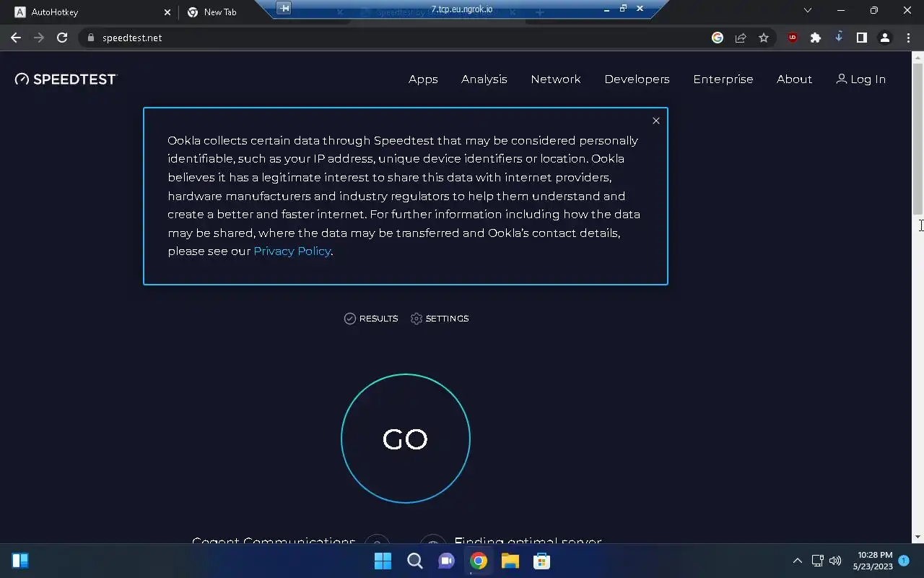Open the Windows Widgets panel

[20, 561]
